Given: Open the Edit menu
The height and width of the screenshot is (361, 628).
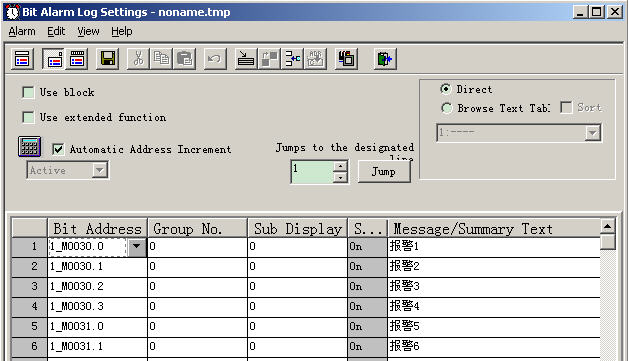Looking at the screenshot, I should 56,31.
